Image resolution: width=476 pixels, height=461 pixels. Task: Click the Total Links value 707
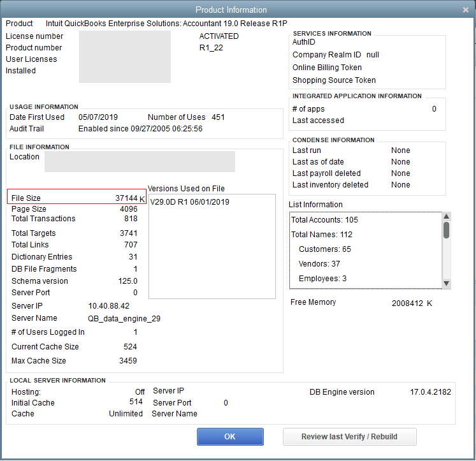click(131, 245)
